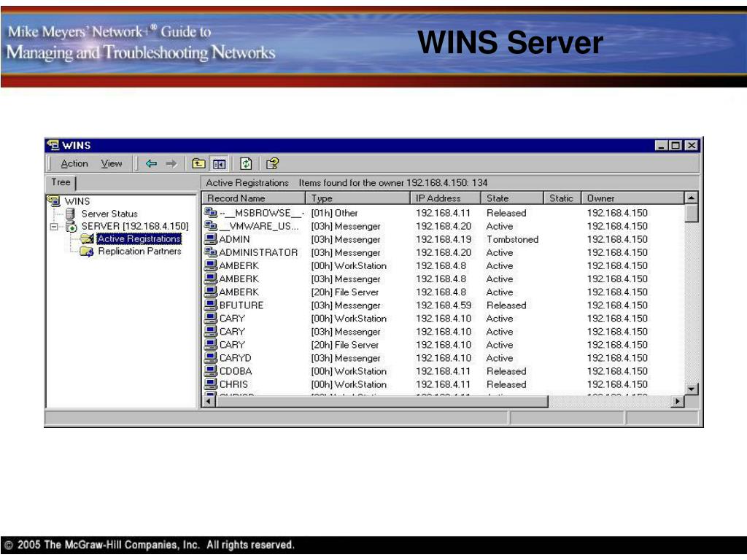Click the icon beside the --__MSBROWSE__- record

pos(211,213)
